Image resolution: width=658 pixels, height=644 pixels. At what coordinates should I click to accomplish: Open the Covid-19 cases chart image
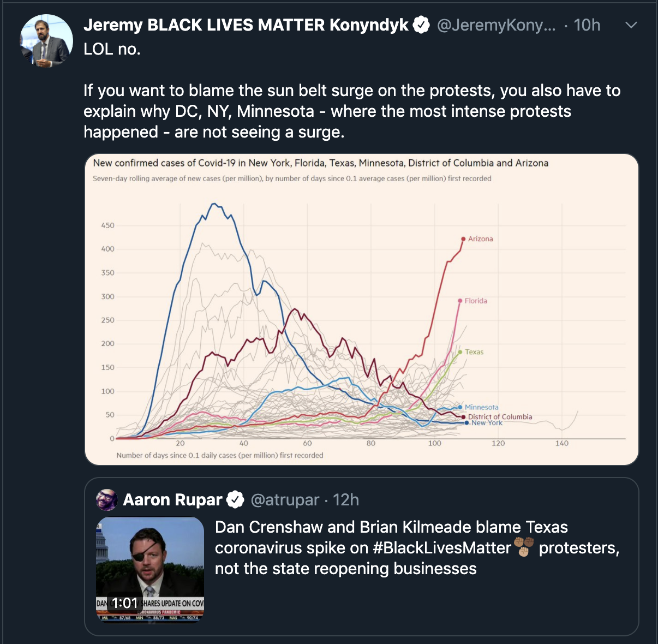[362, 309]
